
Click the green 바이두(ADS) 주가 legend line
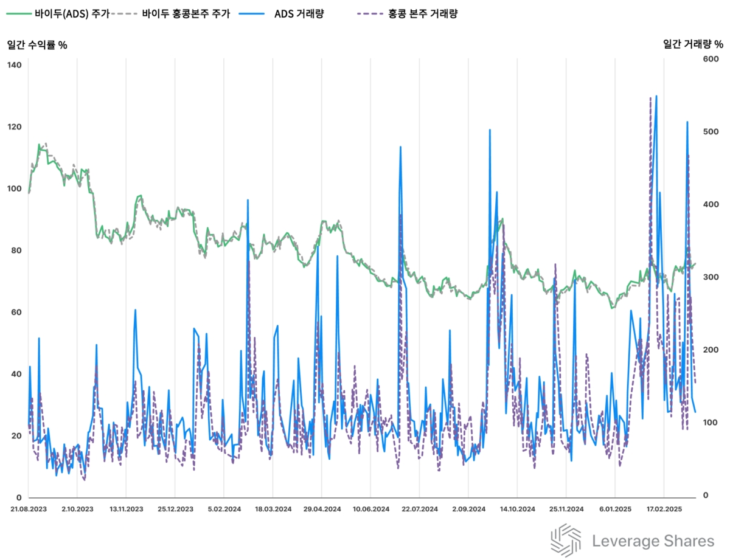click(19, 14)
